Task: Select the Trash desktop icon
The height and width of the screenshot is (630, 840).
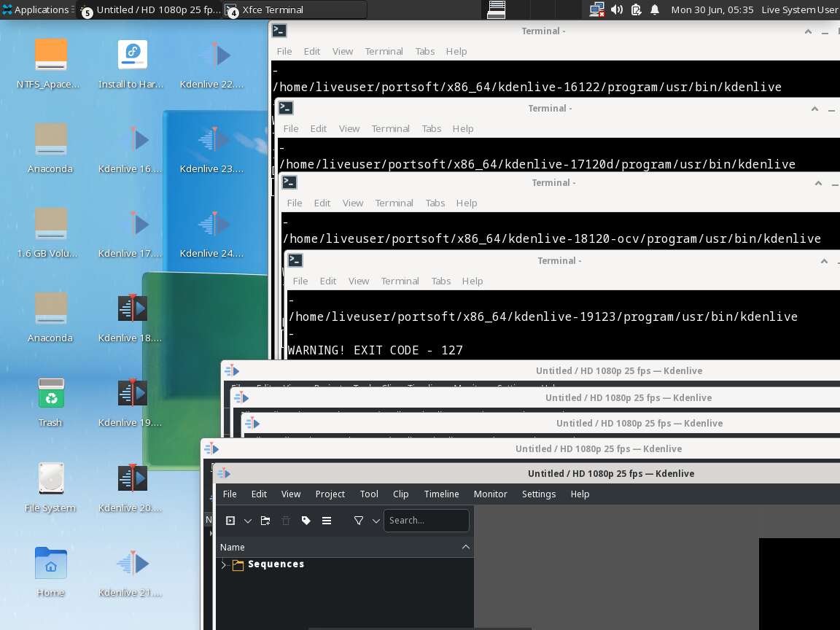Action: click(x=50, y=402)
